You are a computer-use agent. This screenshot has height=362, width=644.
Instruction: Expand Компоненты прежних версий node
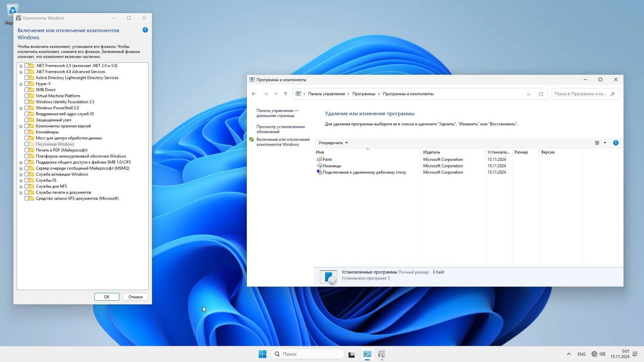[x=21, y=126]
